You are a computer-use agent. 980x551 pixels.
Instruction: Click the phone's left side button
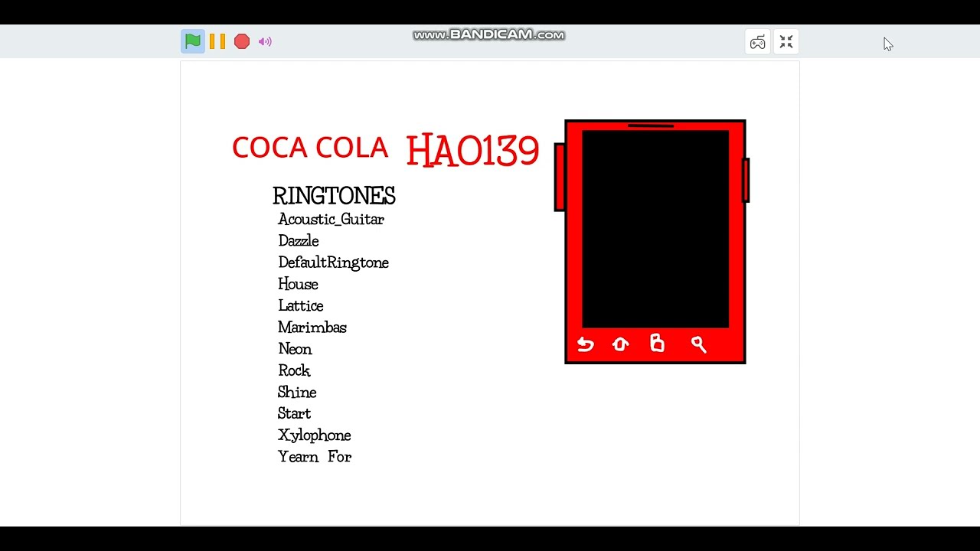click(560, 177)
